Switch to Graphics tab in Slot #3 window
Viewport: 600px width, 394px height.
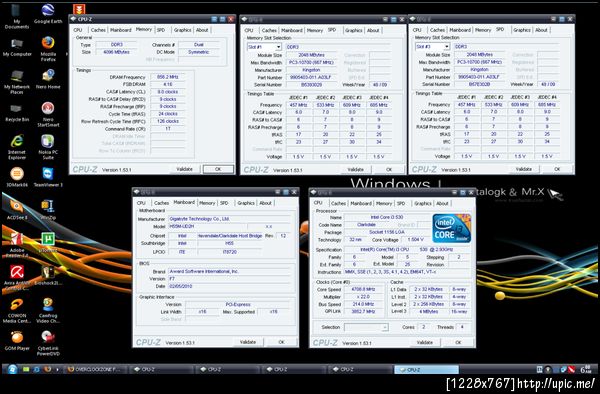coord(522,30)
